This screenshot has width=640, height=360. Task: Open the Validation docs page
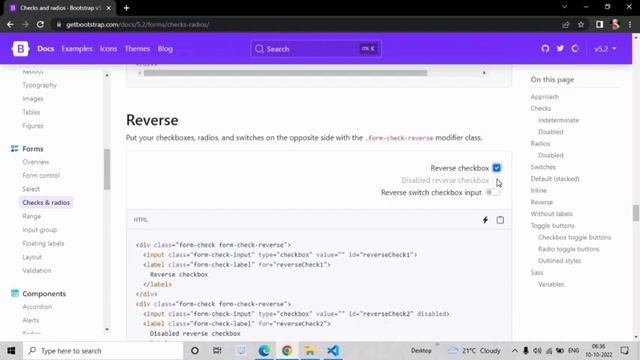(x=37, y=271)
